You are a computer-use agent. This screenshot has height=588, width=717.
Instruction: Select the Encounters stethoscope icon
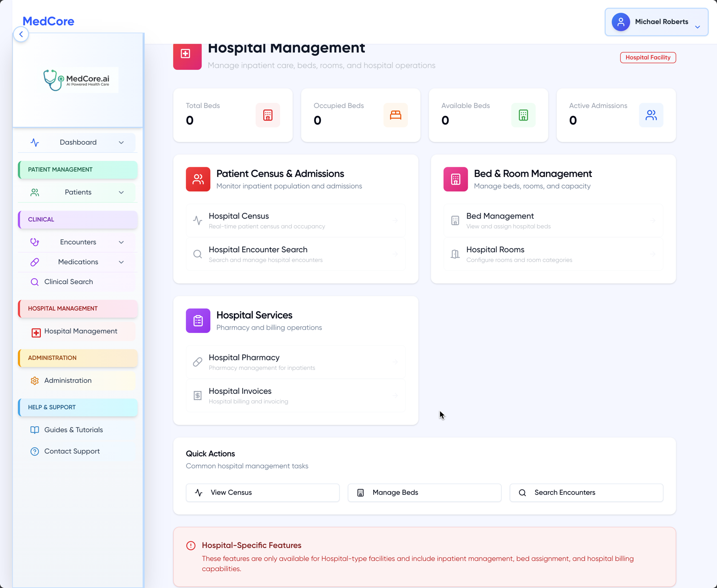[35, 242]
